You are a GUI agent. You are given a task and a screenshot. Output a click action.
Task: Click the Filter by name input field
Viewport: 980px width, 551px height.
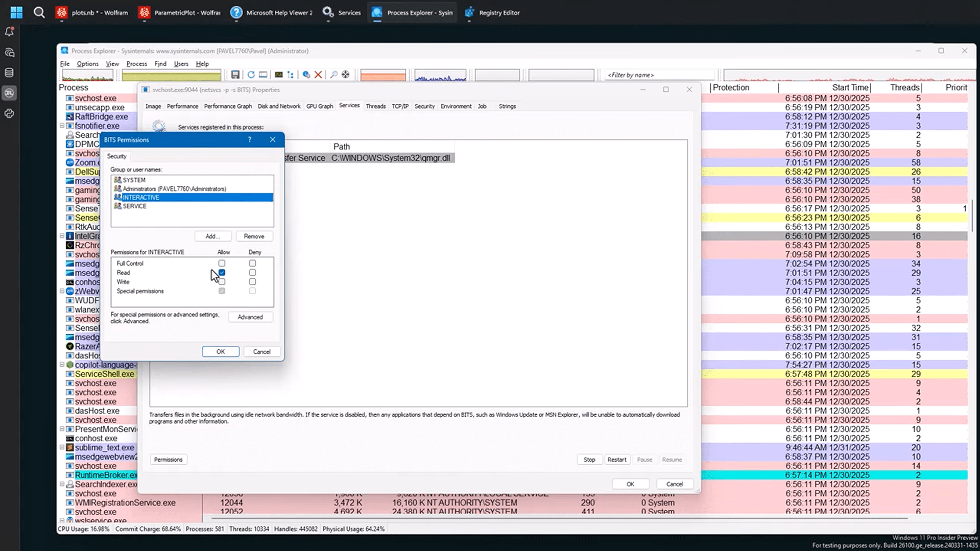click(x=659, y=75)
